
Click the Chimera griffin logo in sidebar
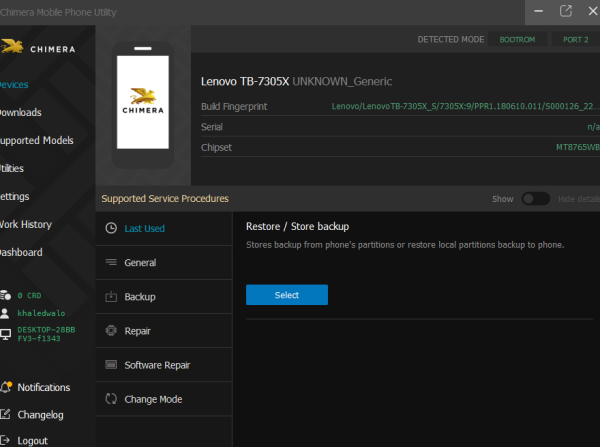tap(12, 47)
